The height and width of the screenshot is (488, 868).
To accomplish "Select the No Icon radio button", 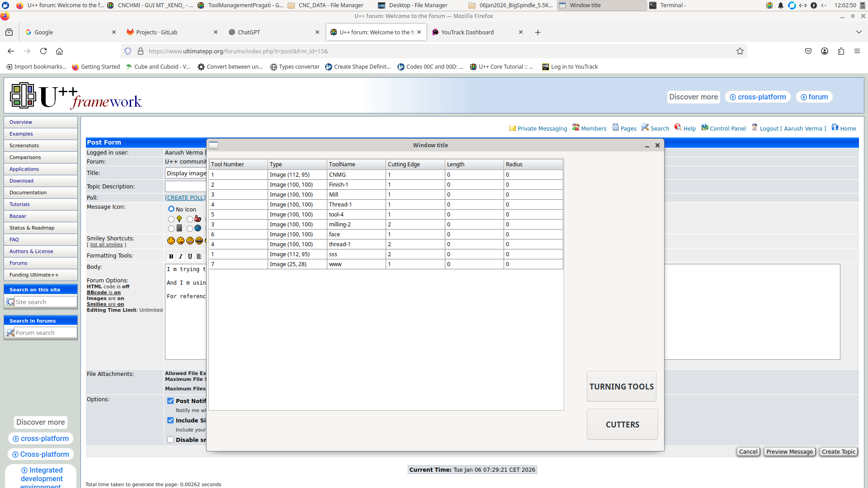I will 171,209.
